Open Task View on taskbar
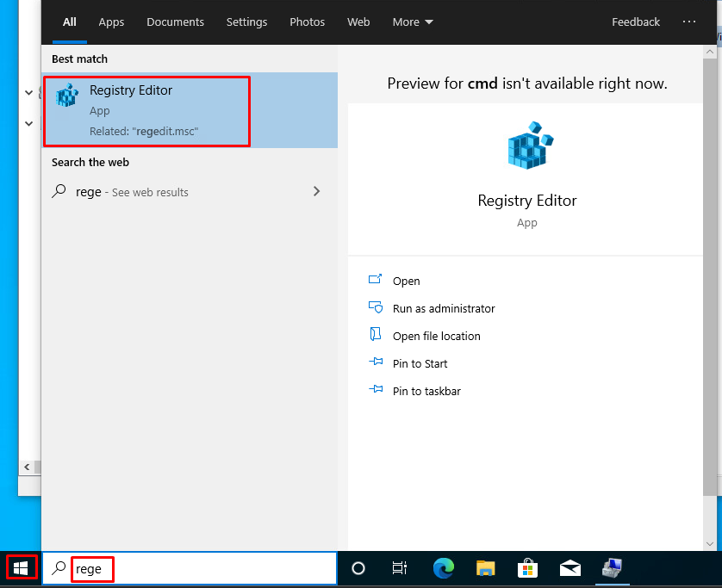 [x=399, y=569]
